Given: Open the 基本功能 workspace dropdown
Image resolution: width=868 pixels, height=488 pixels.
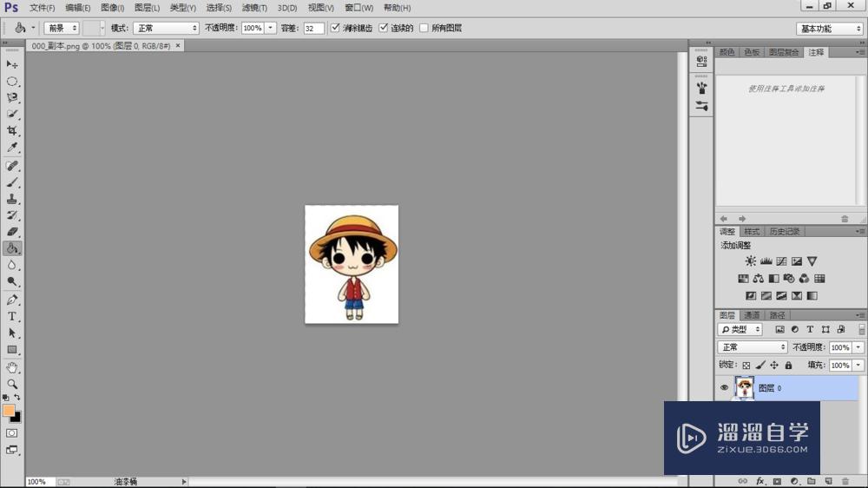Looking at the screenshot, I should coord(829,29).
